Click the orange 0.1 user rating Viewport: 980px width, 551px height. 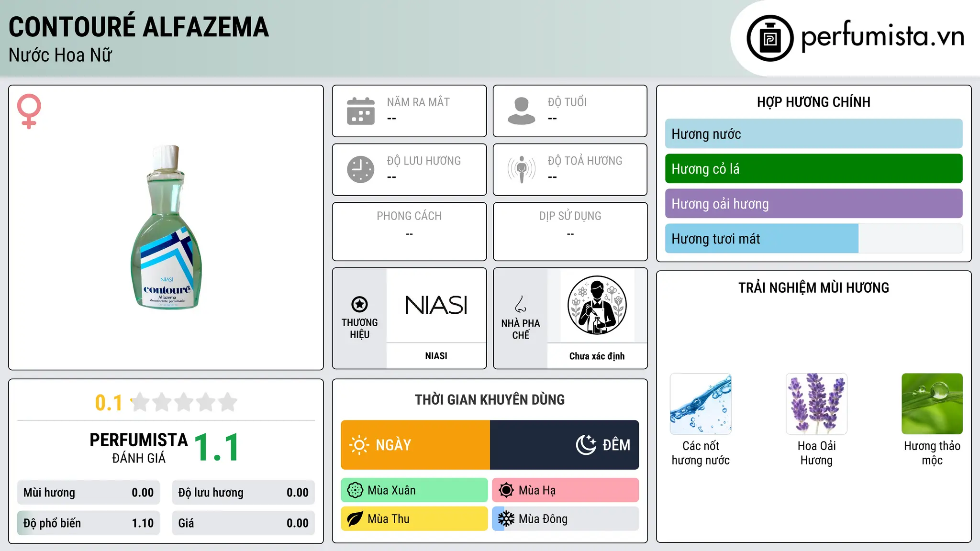109,403
